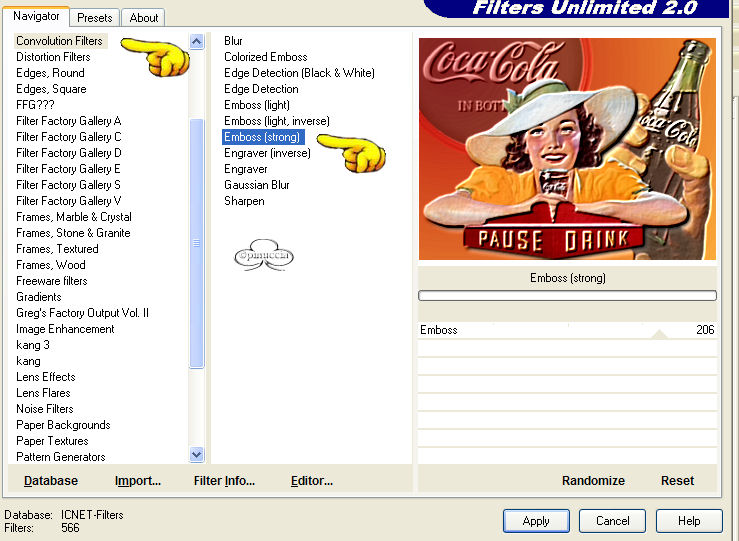Select Image Enhancement category
The width and height of the screenshot is (739, 541).
(x=65, y=329)
